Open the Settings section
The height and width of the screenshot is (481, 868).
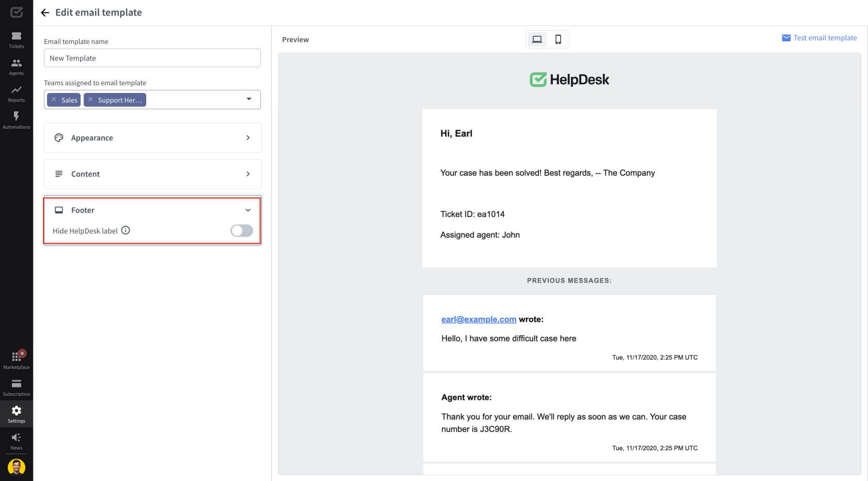[17, 414]
